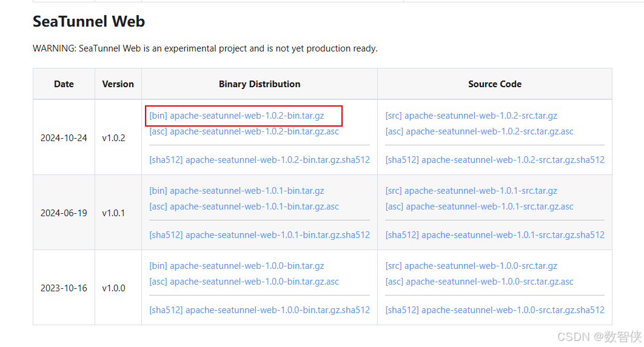
Task: Download apache-seatunnel-web-1.0.1-src.tar.gz source
Action: (x=471, y=191)
